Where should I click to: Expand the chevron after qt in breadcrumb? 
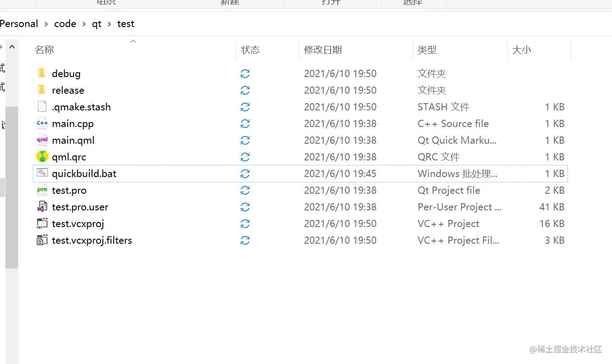109,24
